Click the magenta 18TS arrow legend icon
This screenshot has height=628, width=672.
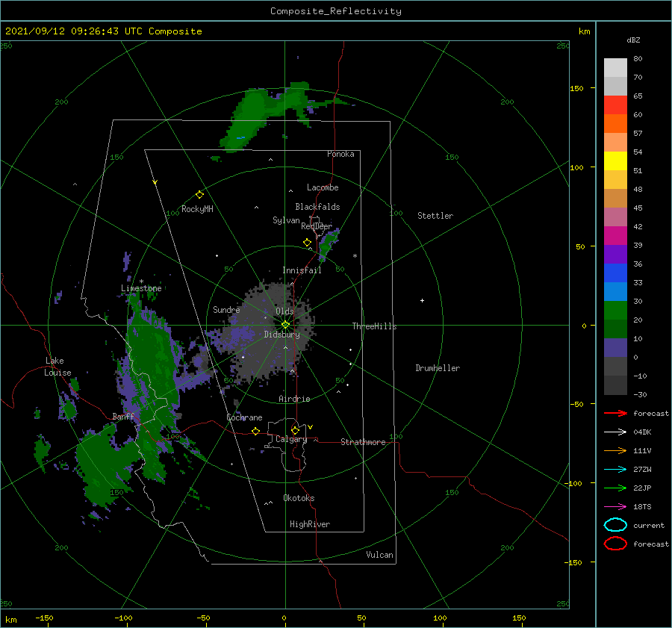[x=615, y=507]
